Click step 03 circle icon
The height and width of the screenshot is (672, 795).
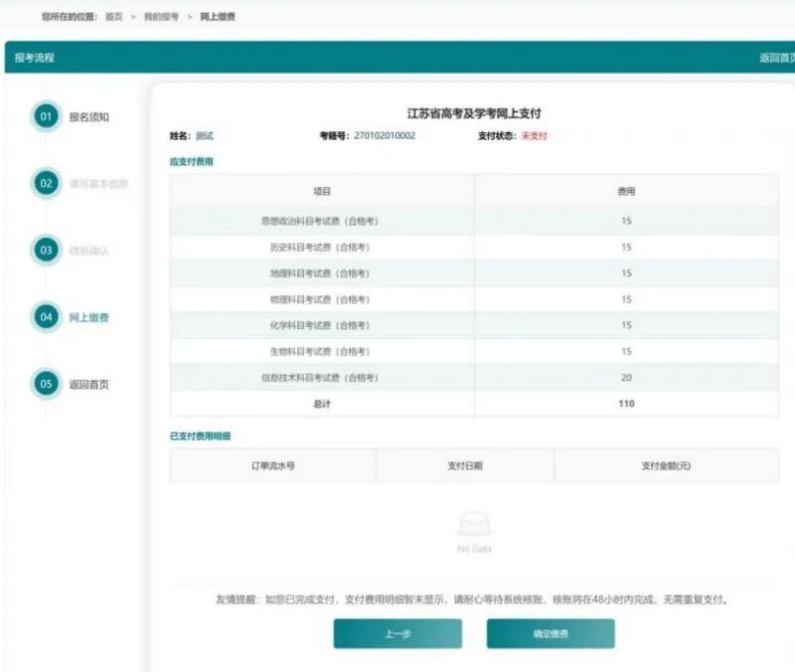46,251
